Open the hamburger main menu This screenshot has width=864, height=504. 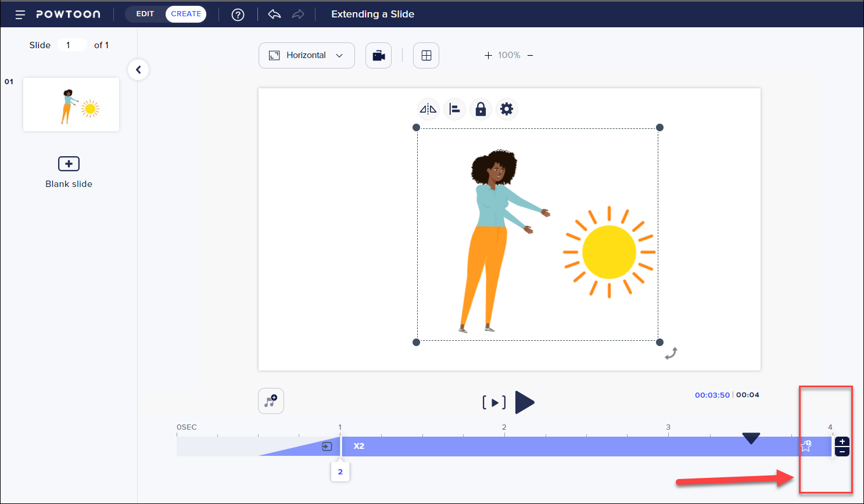pos(20,15)
